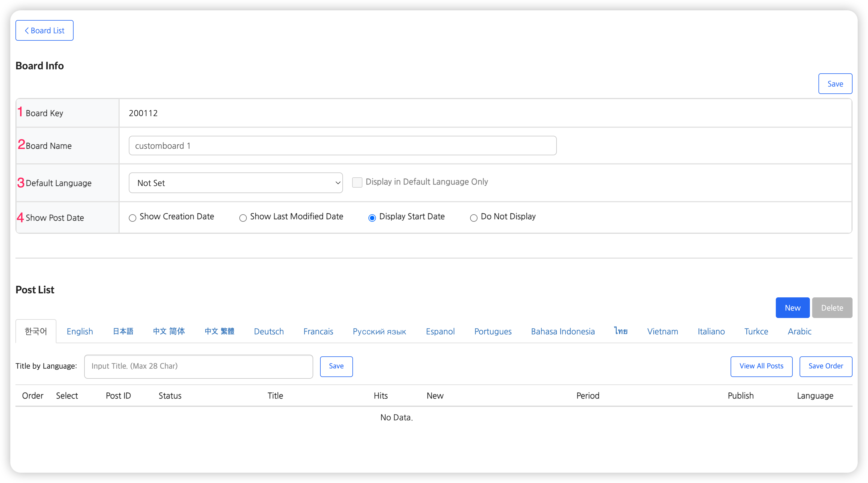
Task: Select the 한국어 language tab
Action: click(x=36, y=331)
